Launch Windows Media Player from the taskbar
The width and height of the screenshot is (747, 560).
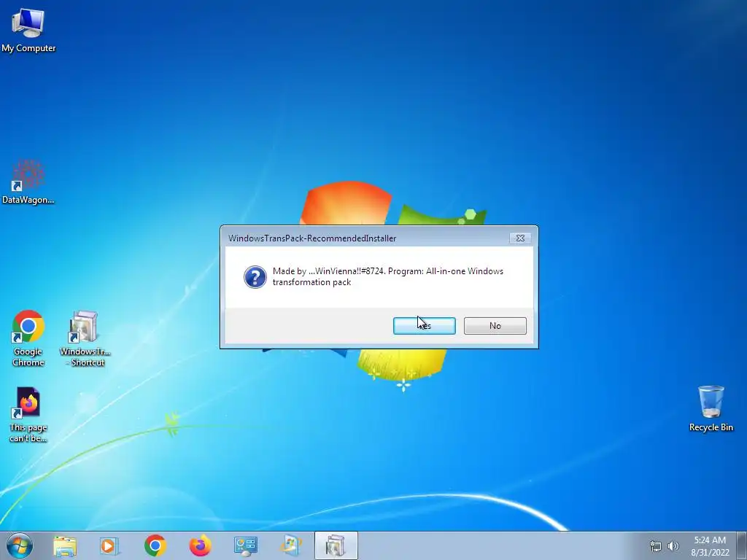[109, 545]
